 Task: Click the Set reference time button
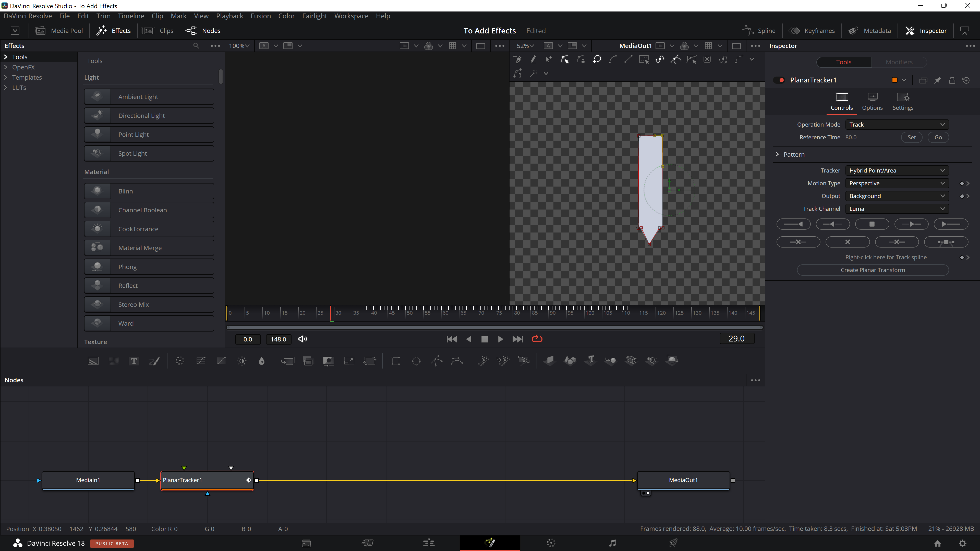[912, 138]
